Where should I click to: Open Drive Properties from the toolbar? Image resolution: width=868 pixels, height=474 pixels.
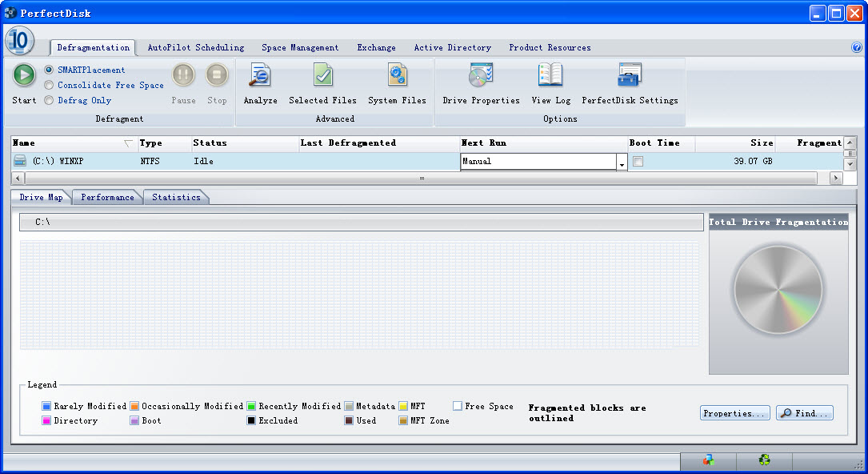point(481,76)
